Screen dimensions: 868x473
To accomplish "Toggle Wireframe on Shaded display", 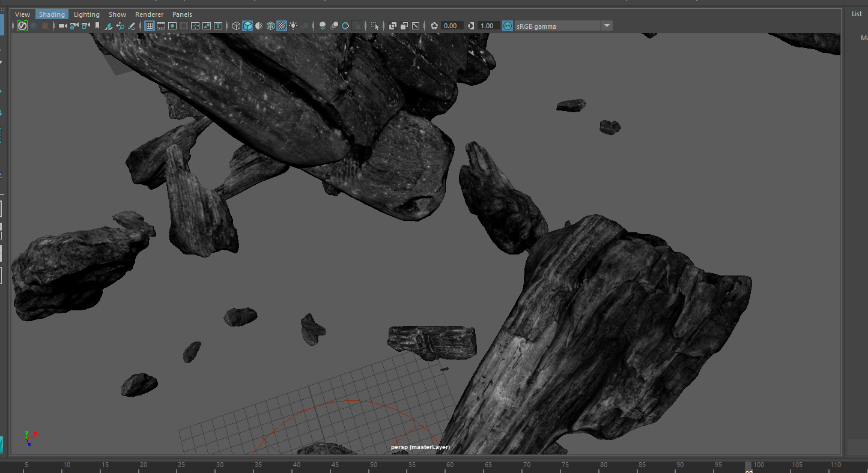I will tap(270, 26).
